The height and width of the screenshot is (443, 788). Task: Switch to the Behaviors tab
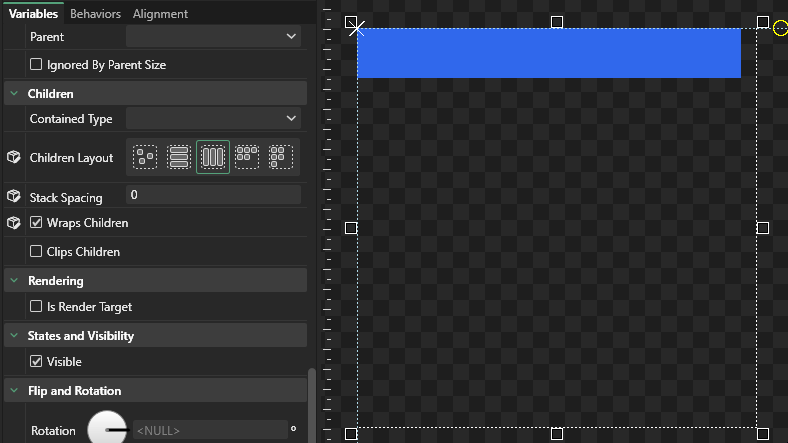[96, 14]
